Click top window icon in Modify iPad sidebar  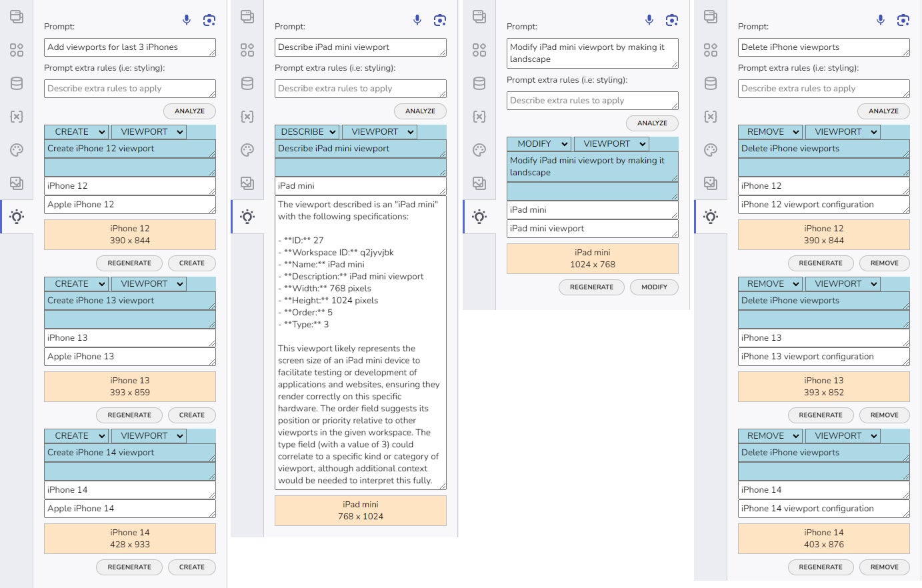pyautogui.click(x=479, y=17)
